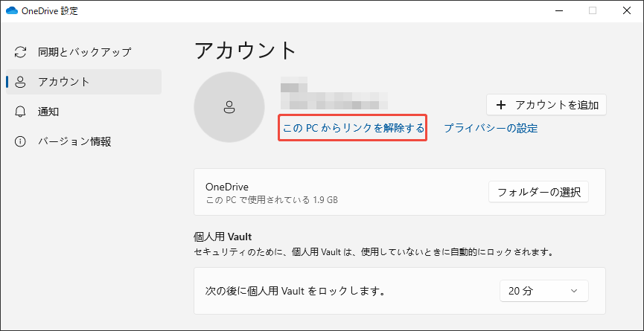Minimize the OneDrive 設定 window
644x331 pixels.
point(558,11)
